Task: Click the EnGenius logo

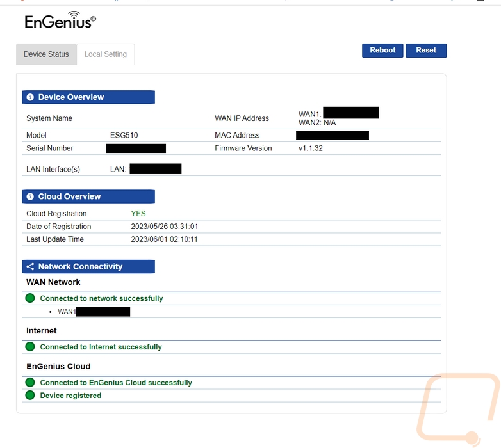Action: 60,20
